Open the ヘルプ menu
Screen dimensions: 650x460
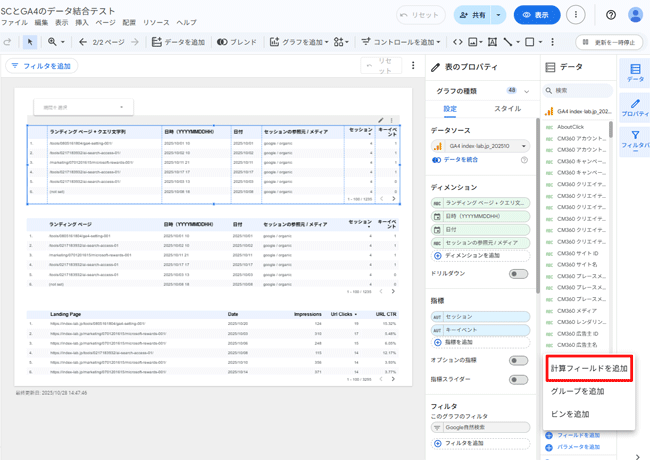tap(187, 22)
